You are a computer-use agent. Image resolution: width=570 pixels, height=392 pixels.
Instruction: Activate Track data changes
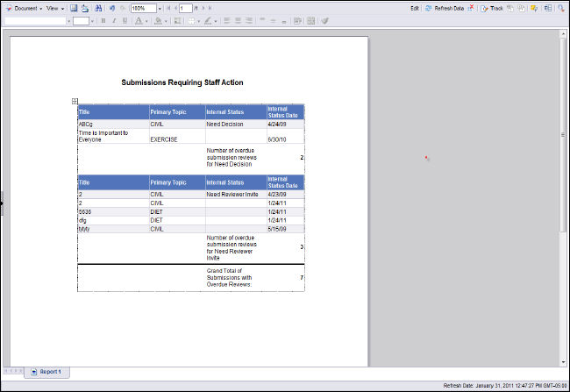[x=492, y=7]
